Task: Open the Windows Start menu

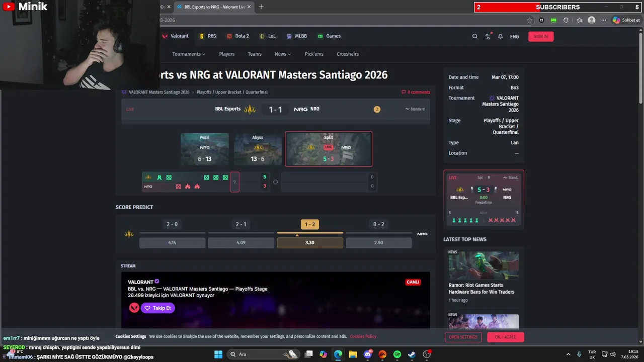Action: pos(218,354)
